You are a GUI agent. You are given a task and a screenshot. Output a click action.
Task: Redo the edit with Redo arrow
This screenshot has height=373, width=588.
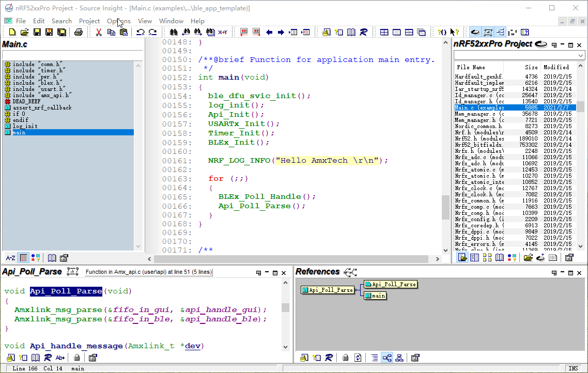[x=152, y=32]
